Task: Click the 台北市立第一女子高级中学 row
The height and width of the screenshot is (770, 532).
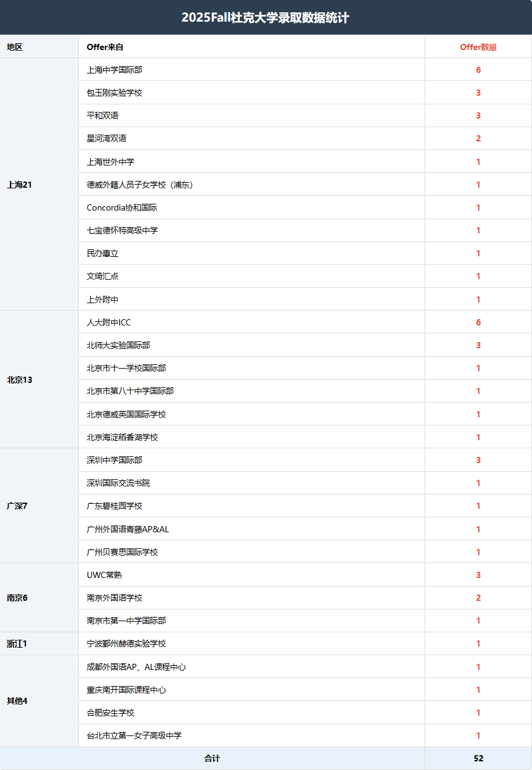Action: pyautogui.click(x=134, y=735)
